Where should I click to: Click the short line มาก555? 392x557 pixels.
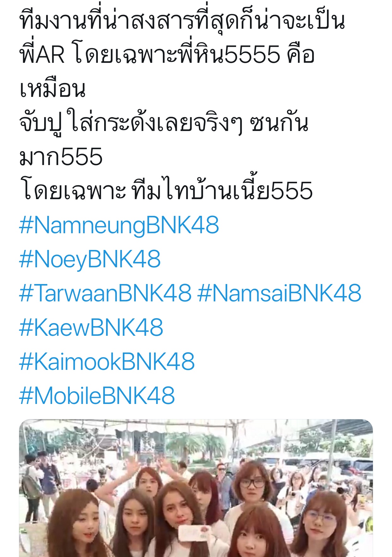pyautogui.click(x=61, y=157)
